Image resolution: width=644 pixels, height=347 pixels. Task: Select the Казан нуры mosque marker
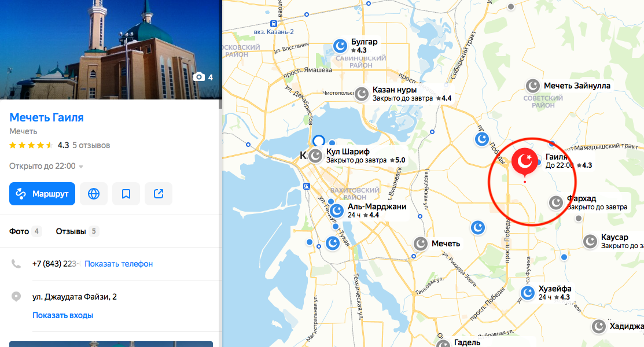click(362, 94)
